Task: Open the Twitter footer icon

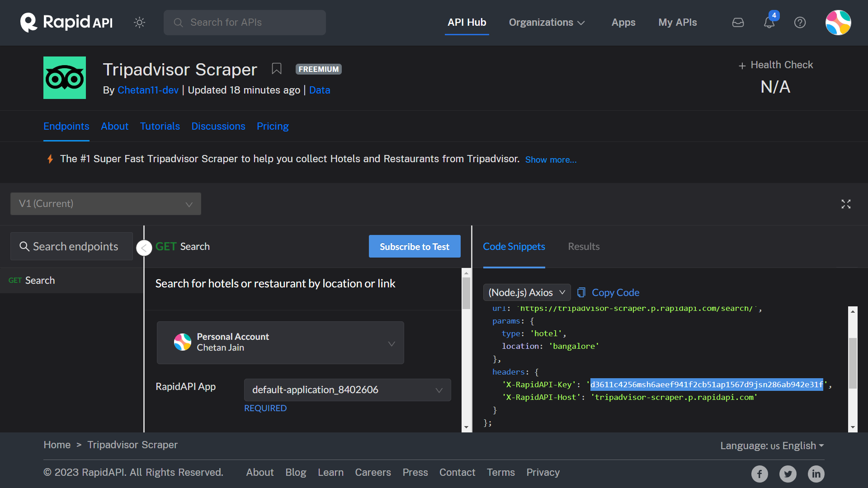Action: tap(788, 474)
